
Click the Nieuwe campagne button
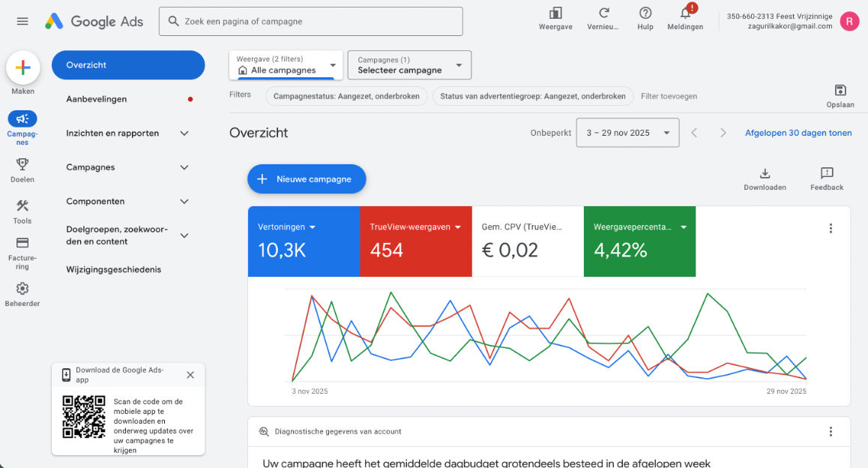[x=307, y=179]
